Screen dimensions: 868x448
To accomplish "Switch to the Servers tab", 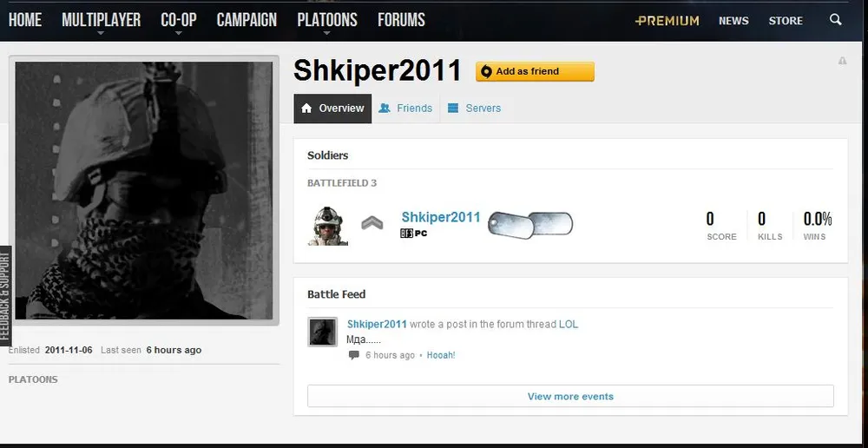I will [474, 108].
